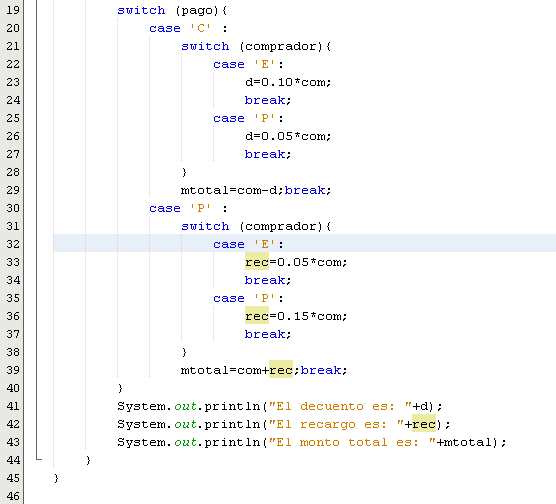Click 'System.' on line 41
Viewport: 556px width, 504px height.
[x=145, y=406]
